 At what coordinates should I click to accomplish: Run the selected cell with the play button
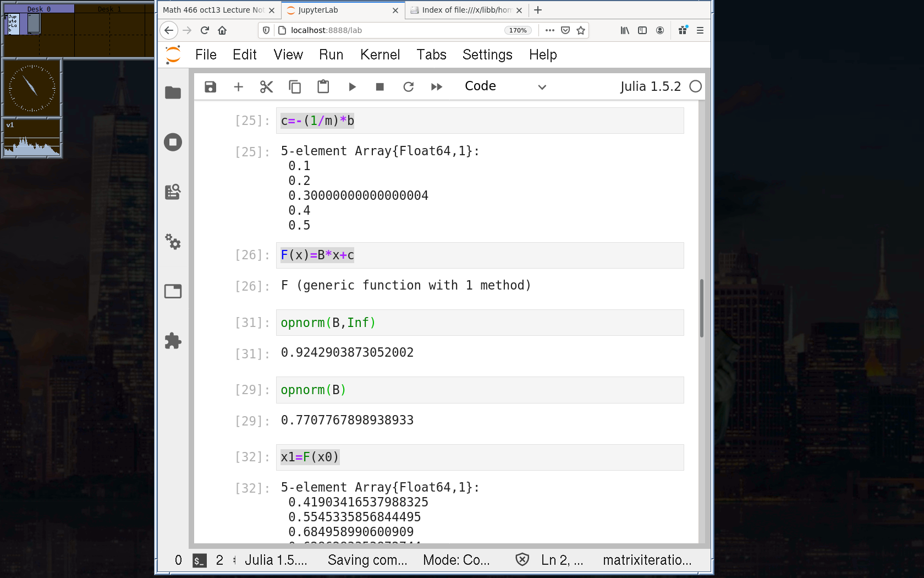[x=352, y=87]
